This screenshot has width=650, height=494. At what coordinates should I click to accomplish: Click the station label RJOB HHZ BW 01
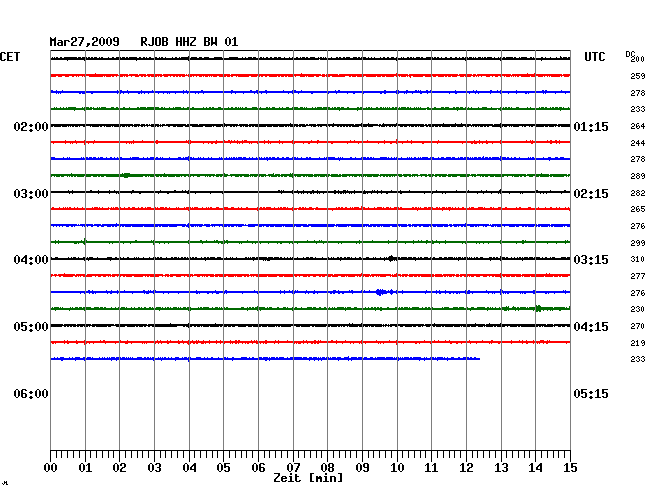(189, 42)
